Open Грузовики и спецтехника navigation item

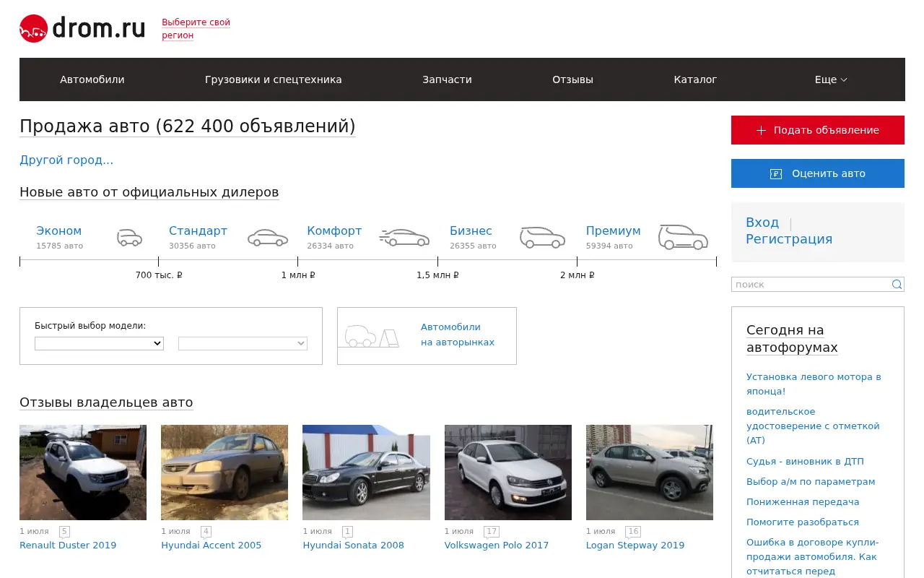[274, 79]
